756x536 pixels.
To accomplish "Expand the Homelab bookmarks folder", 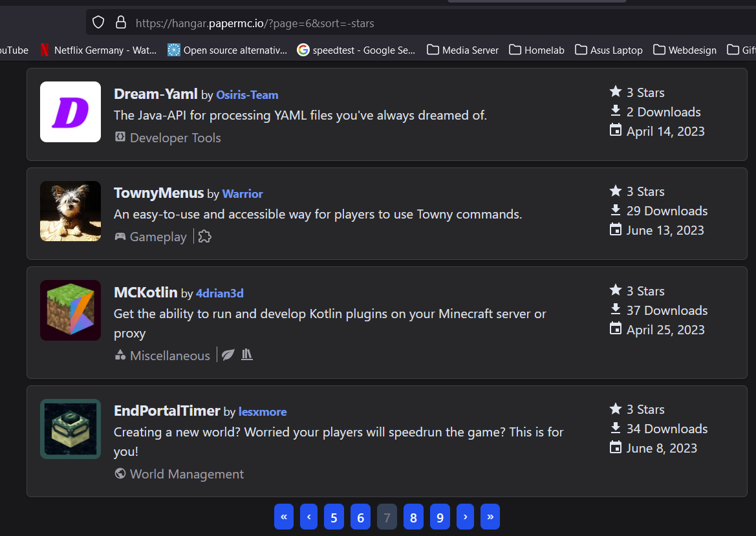I will (536, 50).
